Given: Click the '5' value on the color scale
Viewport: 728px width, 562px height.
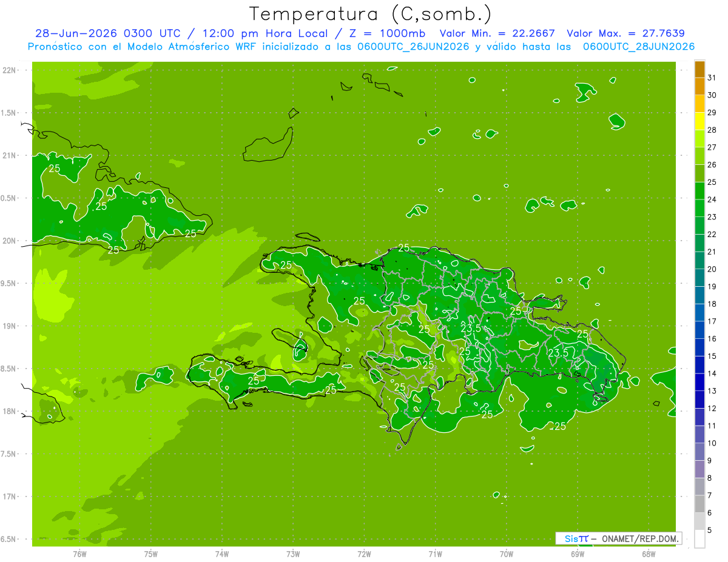Looking at the screenshot, I should tap(710, 530).
